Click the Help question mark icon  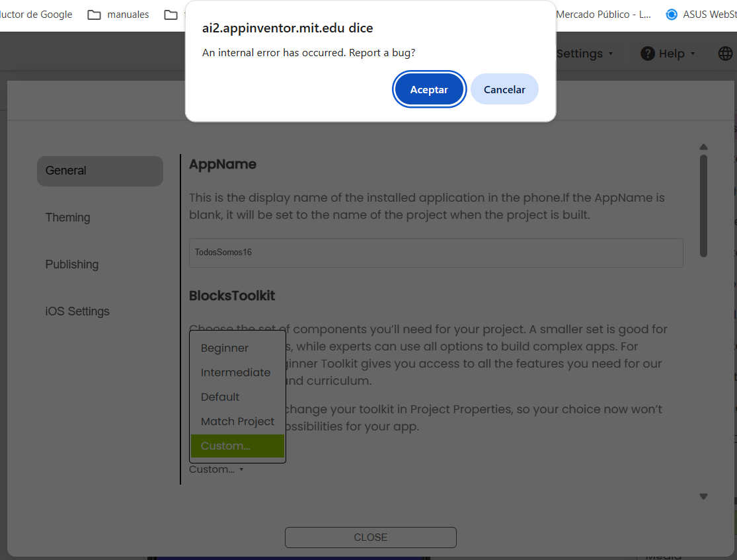[x=647, y=54]
